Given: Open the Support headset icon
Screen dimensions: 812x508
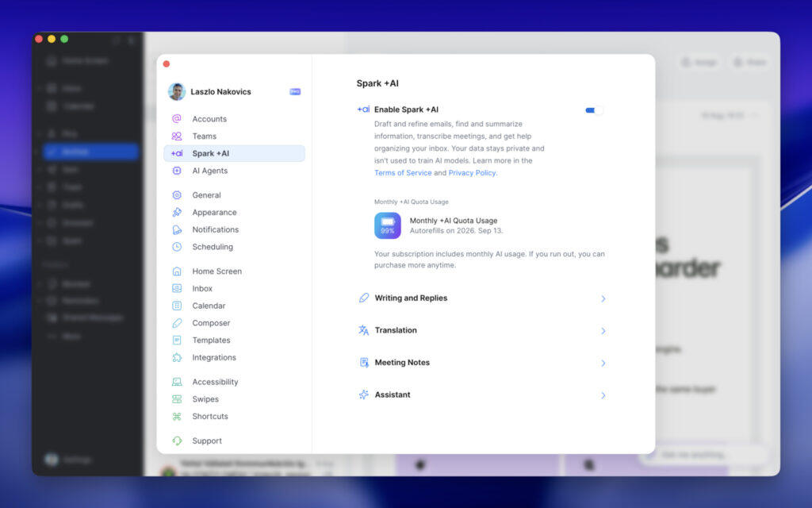Looking at the screenshot, I should (x=177, y=441).
